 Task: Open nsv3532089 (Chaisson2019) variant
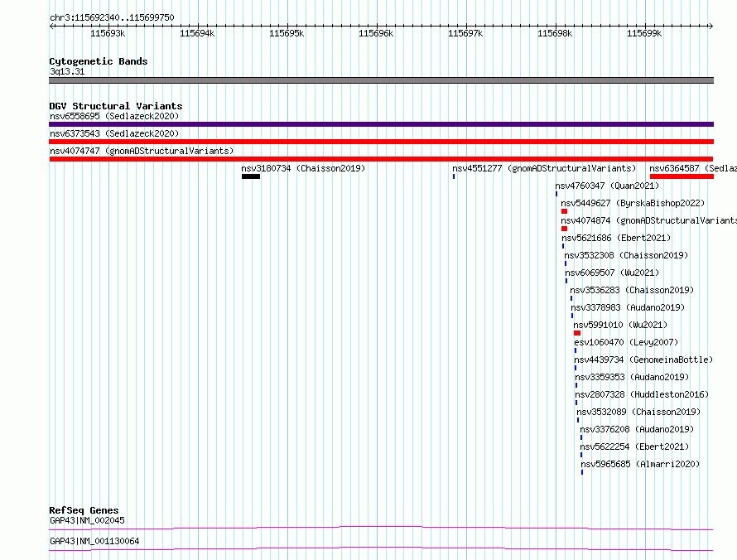[x=638, y=412]
